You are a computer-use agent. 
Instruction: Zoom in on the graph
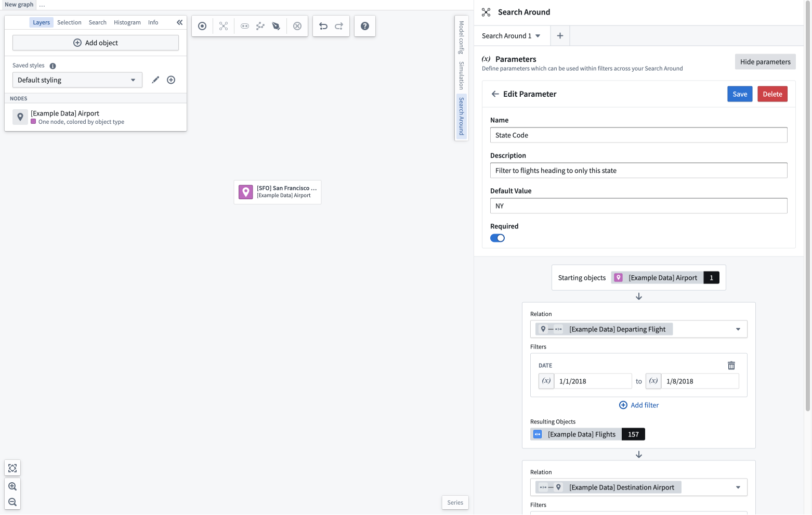pos(12,486)
